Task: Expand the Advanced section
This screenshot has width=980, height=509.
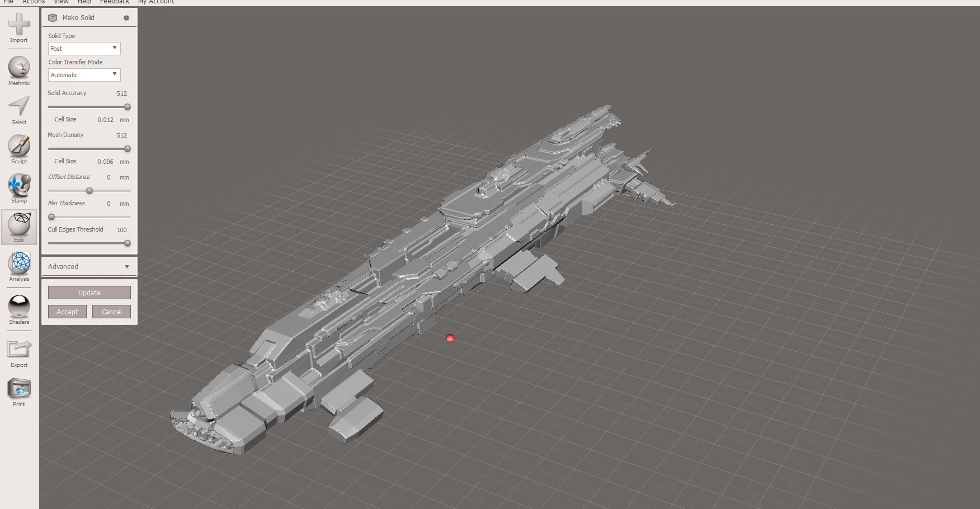Action: click(88, 266)
